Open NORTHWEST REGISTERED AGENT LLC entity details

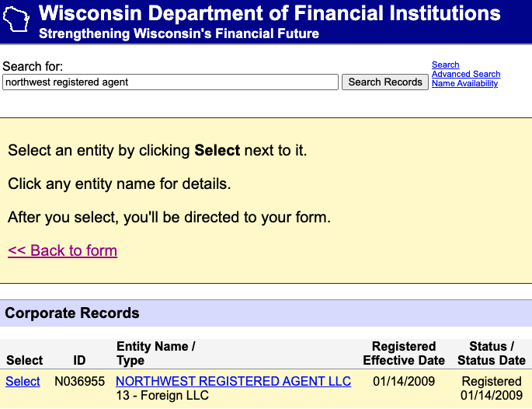tap(233, 381)
